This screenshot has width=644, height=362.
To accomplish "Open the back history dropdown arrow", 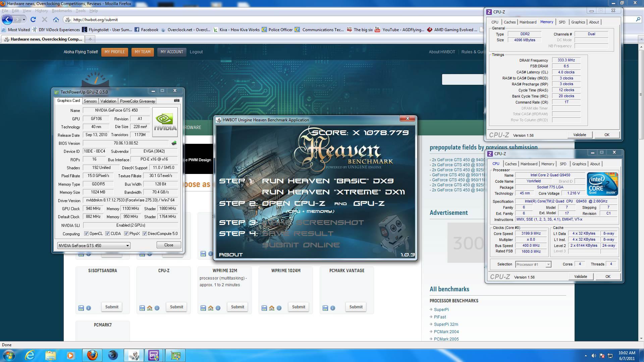I will (23, 19).
